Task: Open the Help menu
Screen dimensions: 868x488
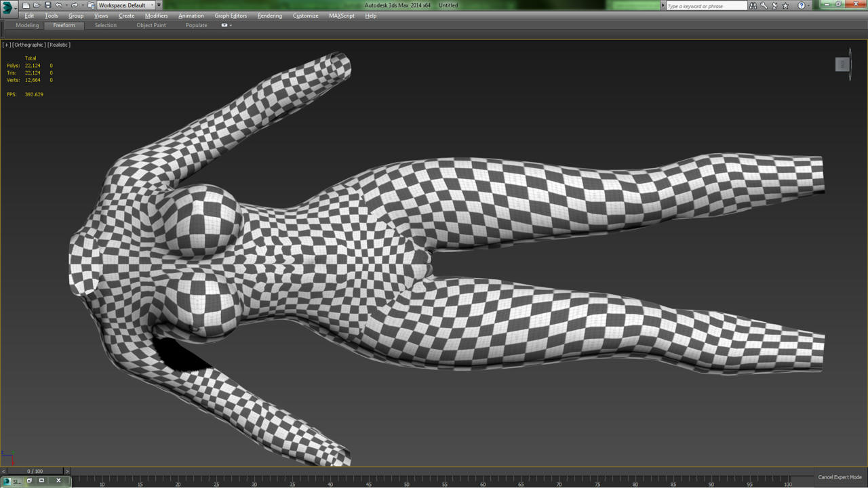Action: [x=371, y=16]
